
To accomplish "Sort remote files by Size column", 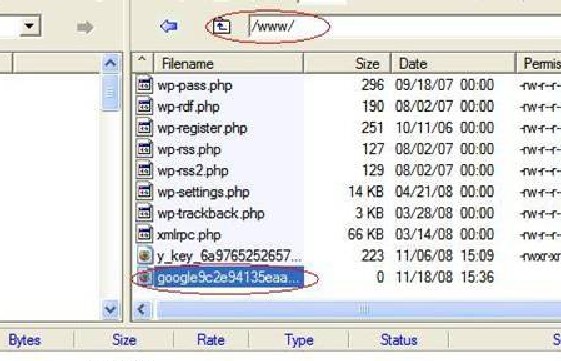I will [x=347, y=64].
